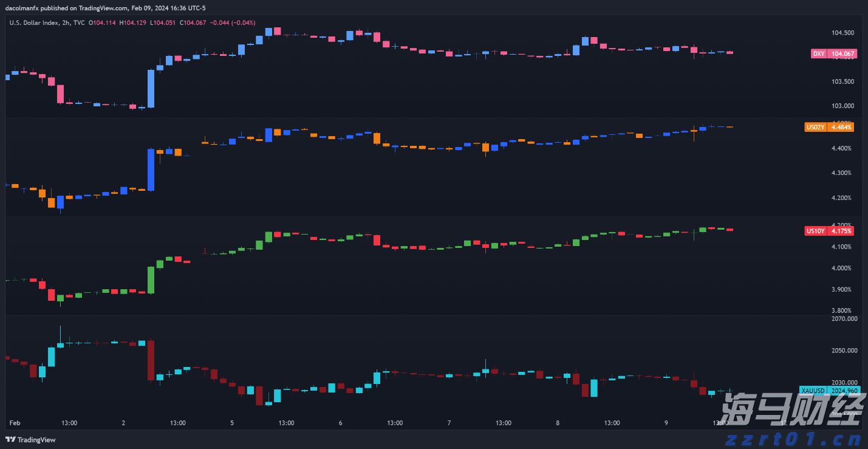Click the 3.800% yield axis label

coord(841,310)
